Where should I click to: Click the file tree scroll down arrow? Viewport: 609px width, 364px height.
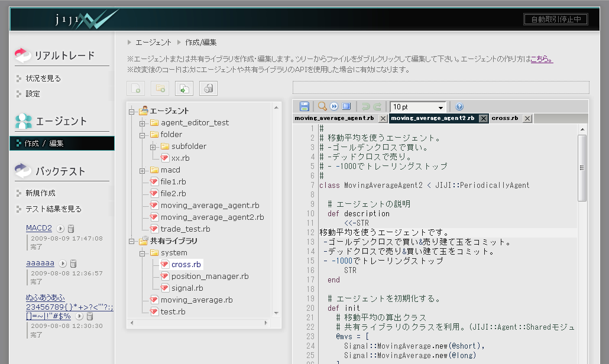(x=276, y=313)
